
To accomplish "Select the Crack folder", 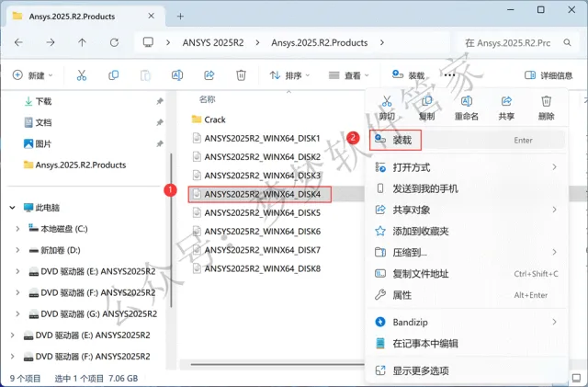I will pos(214,120).
